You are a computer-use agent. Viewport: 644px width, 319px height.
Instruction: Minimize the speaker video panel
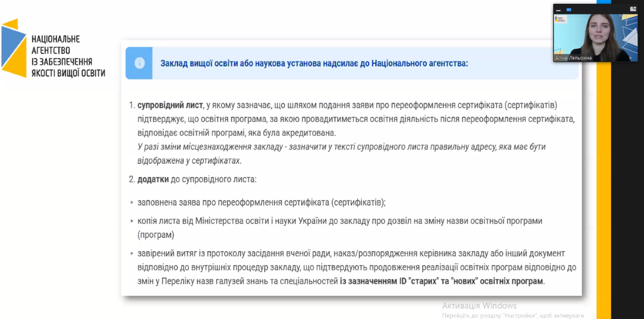[558, 10]
